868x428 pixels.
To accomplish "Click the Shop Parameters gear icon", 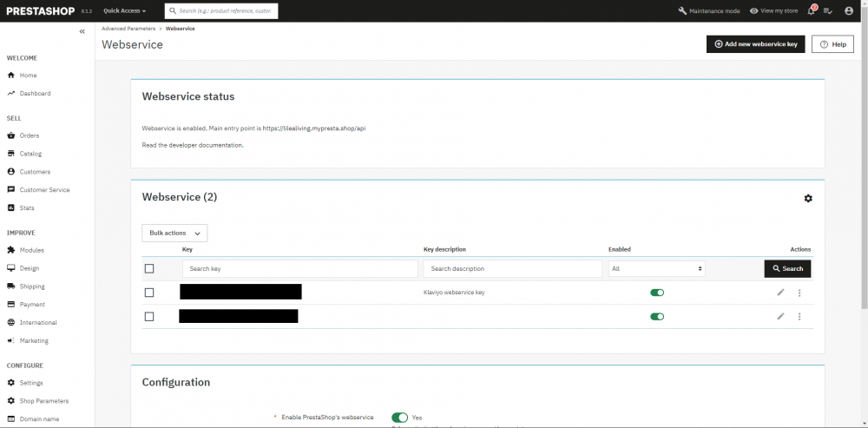I will coord(10,401).
